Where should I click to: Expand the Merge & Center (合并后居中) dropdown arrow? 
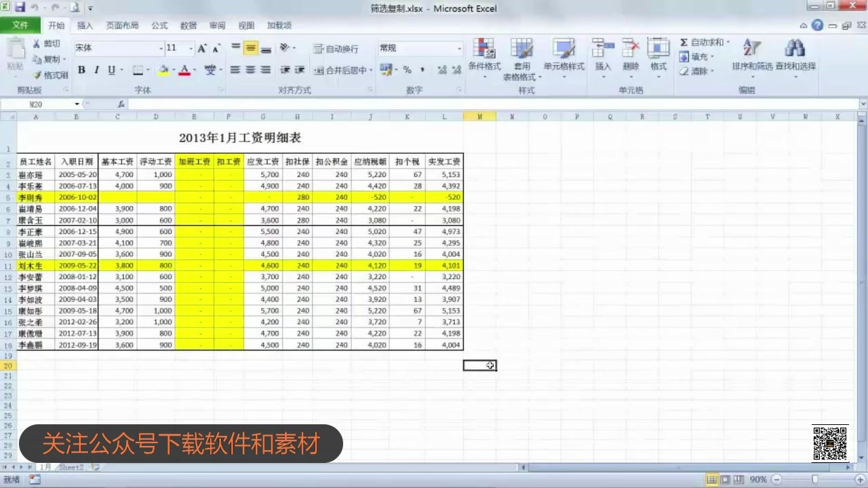[371, 70]
